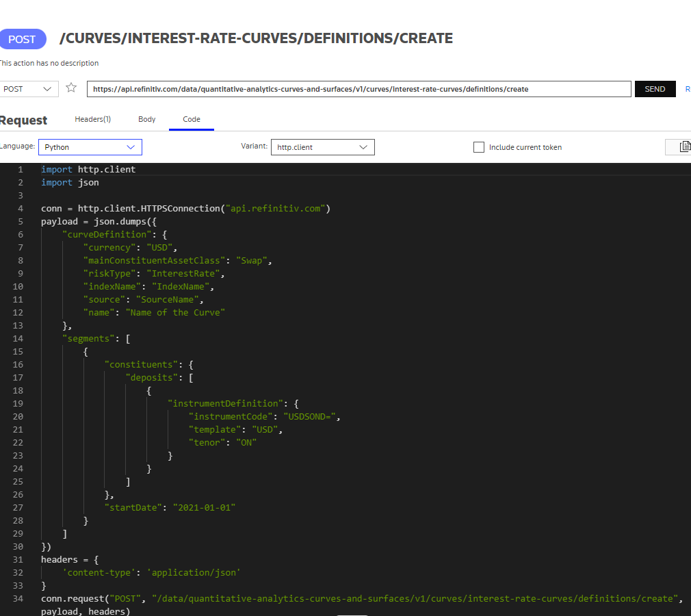
Task: Click the SEND button
Action: (x=655, y=89)
